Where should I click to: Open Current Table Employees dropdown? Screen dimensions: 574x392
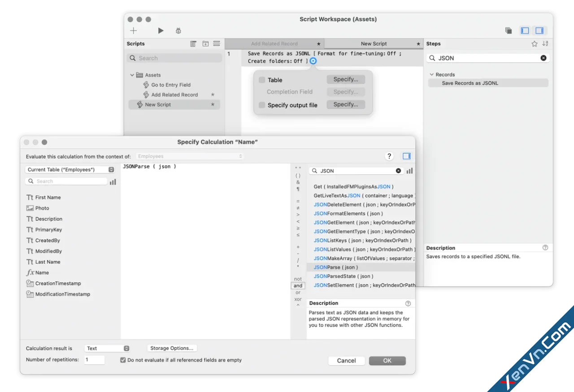[x=70, y=169]
